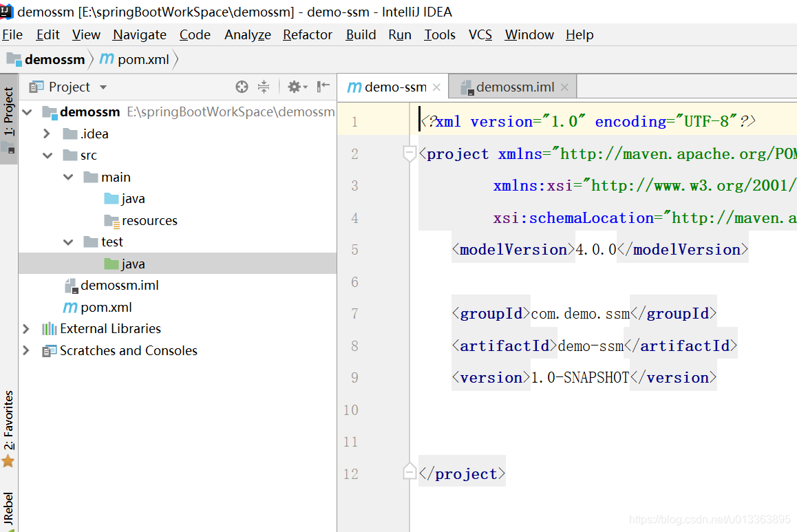Click the demossm module folder icon in tree
Viewport: 797px width, 532px height.
click(50, 111)
